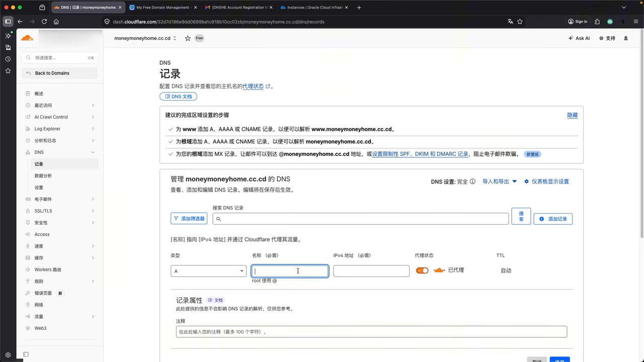Focus the 快速搜索 sidebar search box

pyautogui.click(x=60, y=58)
